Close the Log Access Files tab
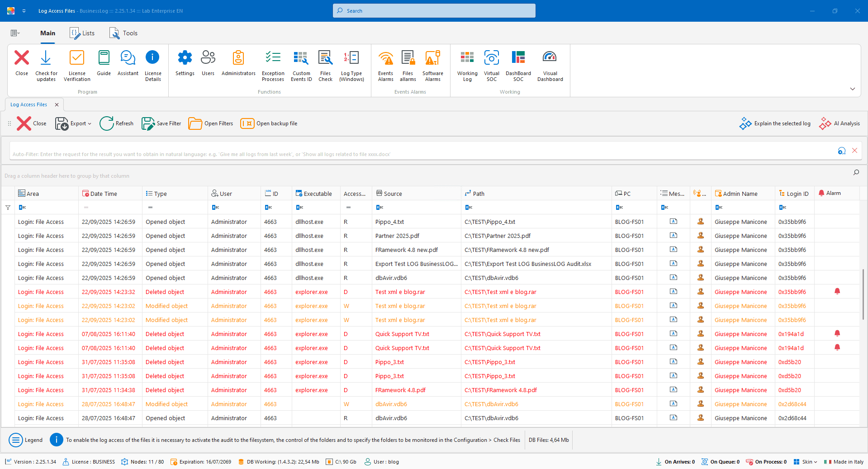This screenshot has height=469, width=868. [x=57, y=104]
